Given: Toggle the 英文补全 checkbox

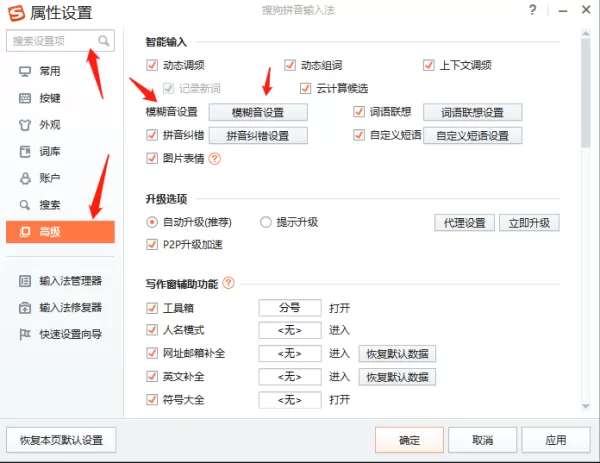Looking at the screenshot, I should tap(152, 377).
